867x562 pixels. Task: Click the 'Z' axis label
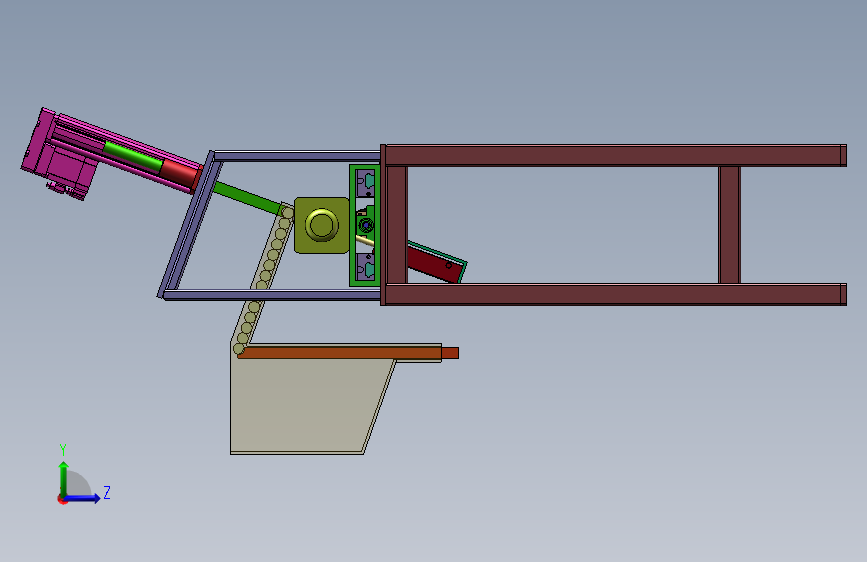tap(107, 492)
